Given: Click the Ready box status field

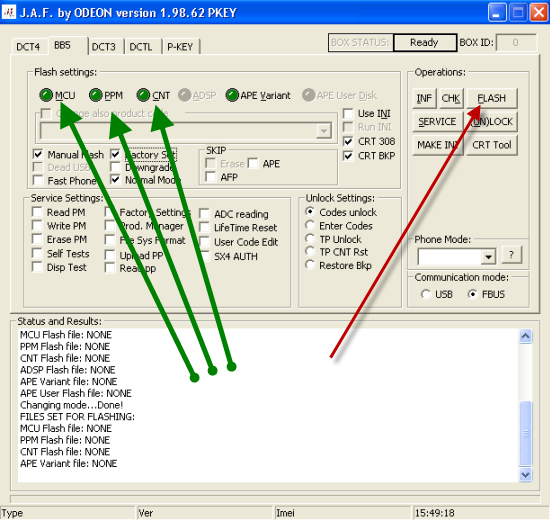Looking at the screenshot, I should 425,42.
